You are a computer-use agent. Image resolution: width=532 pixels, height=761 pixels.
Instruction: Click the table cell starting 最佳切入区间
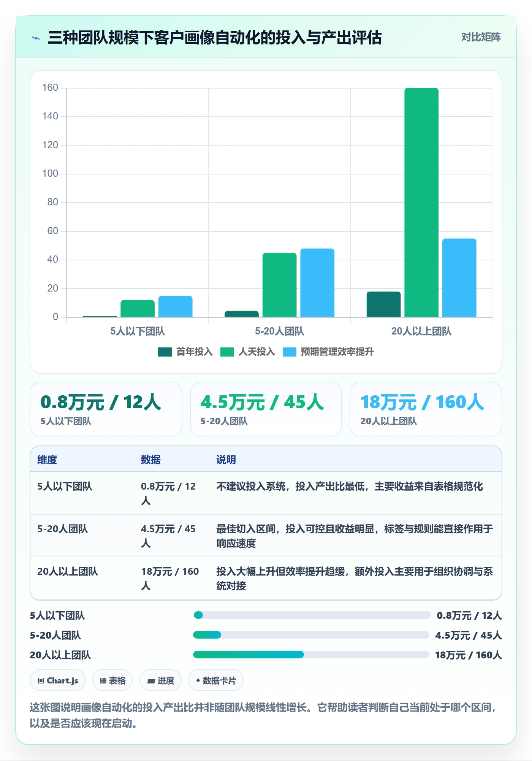pyautogui.click(x=355, y=536)
